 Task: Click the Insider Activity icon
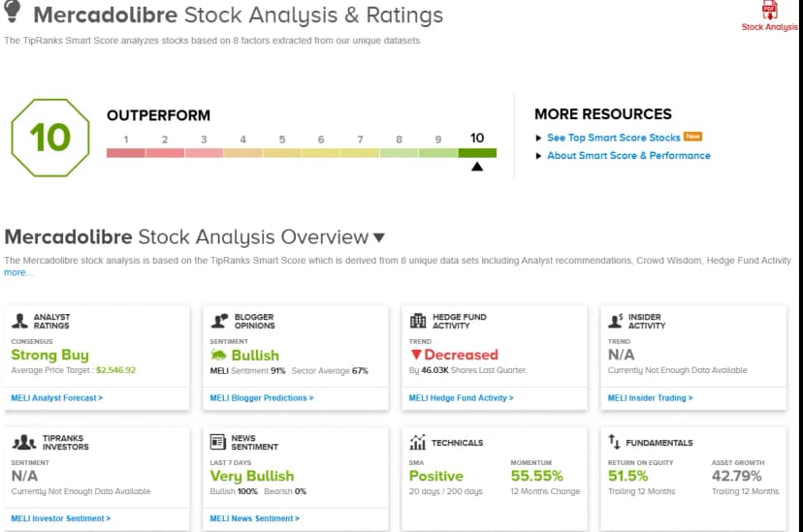click(x=617, y=321)
